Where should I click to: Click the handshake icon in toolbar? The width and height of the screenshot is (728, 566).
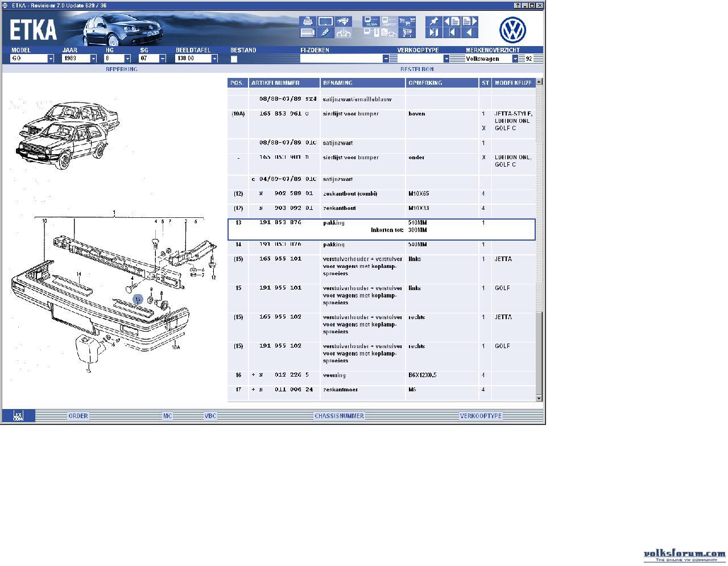coord(343,22)
